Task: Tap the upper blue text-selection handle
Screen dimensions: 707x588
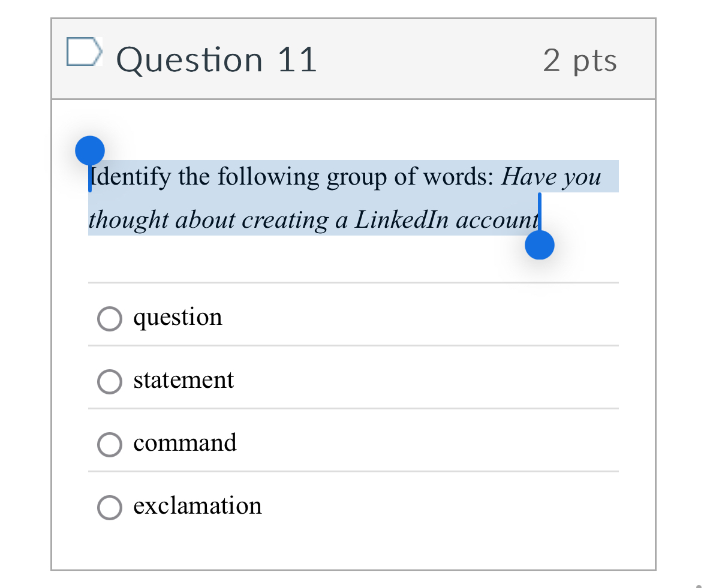Action: (x=90, y=150)
